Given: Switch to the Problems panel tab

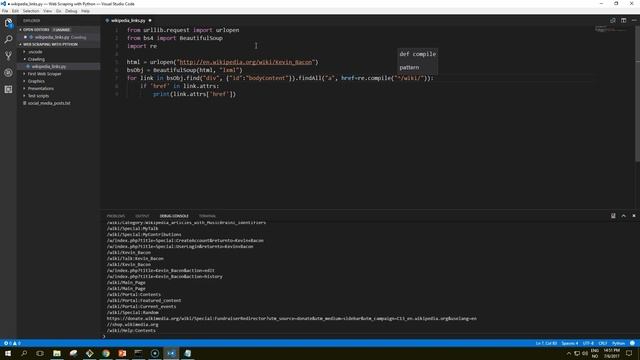Looking at the screenshot, I should click(116, 216).
